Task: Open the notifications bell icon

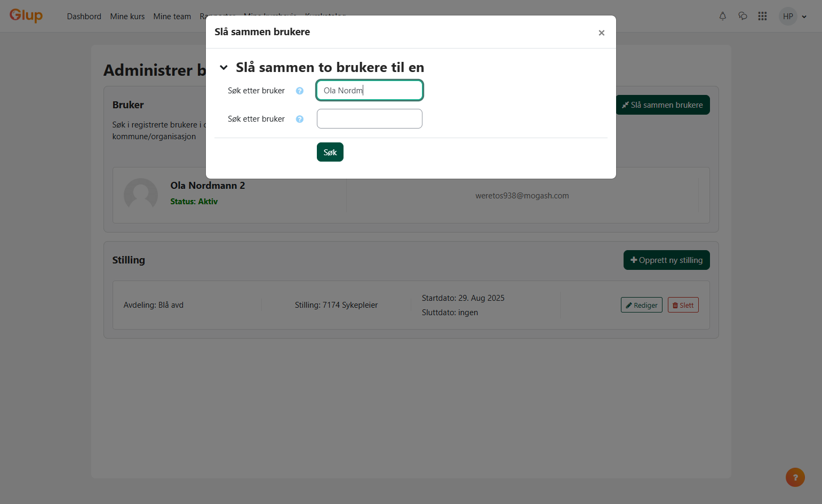Action: [x=723, y=16]
